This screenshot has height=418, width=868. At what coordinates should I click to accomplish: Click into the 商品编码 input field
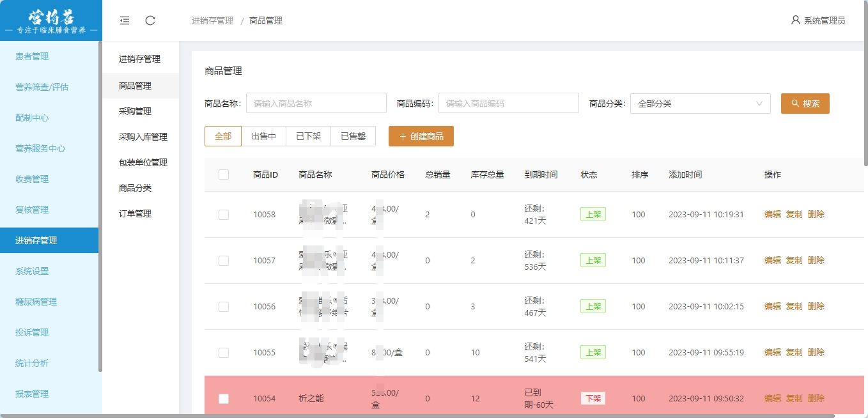pos(508,104)
